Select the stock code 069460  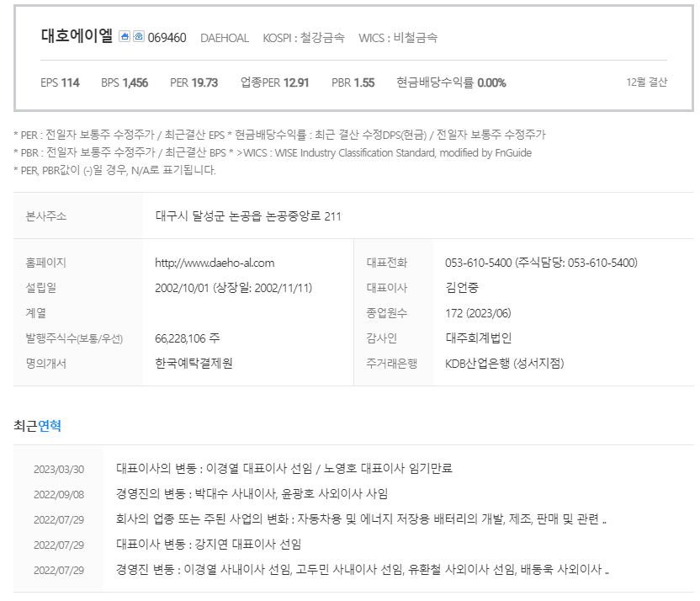pyautogui.click(x=167, y=38)
